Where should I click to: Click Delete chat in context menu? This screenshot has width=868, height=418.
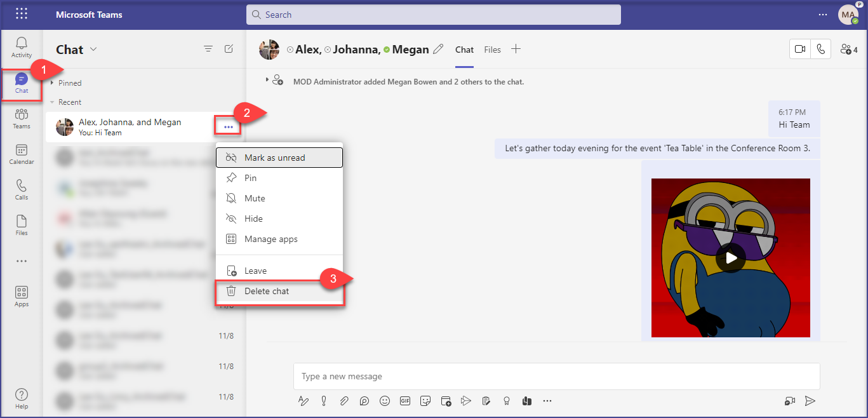[267, 291]
